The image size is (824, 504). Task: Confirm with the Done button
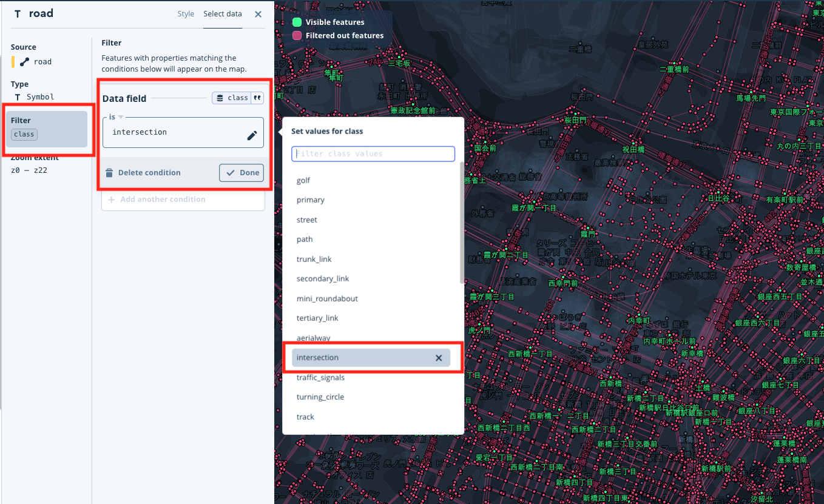[241, 173]
